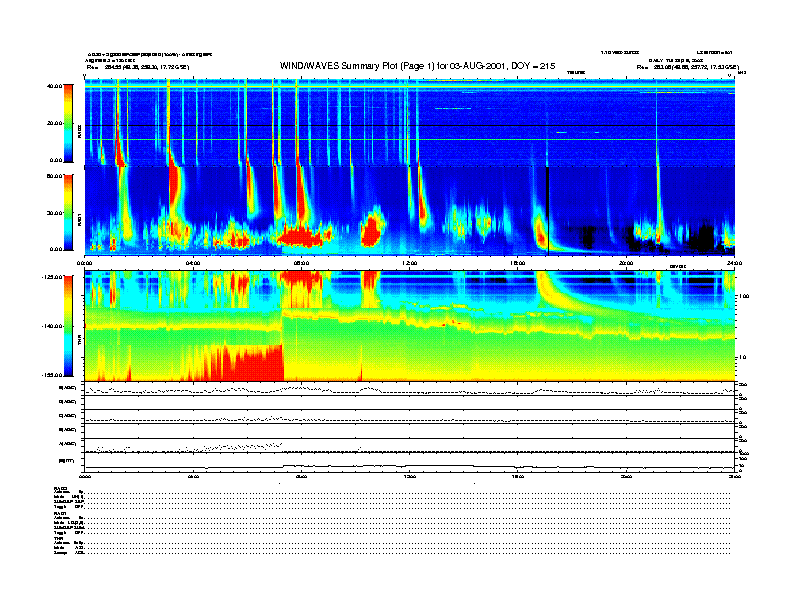
Task: Click the 40.00 color scale label
Action: (54, 86)
